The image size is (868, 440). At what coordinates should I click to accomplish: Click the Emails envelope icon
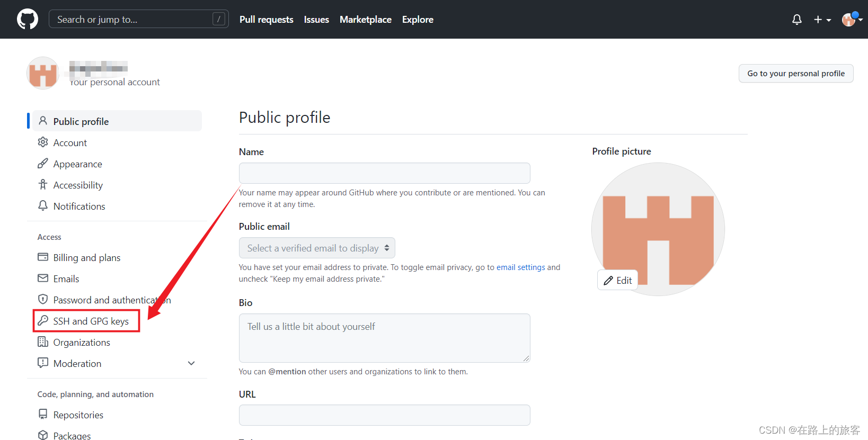43,278
